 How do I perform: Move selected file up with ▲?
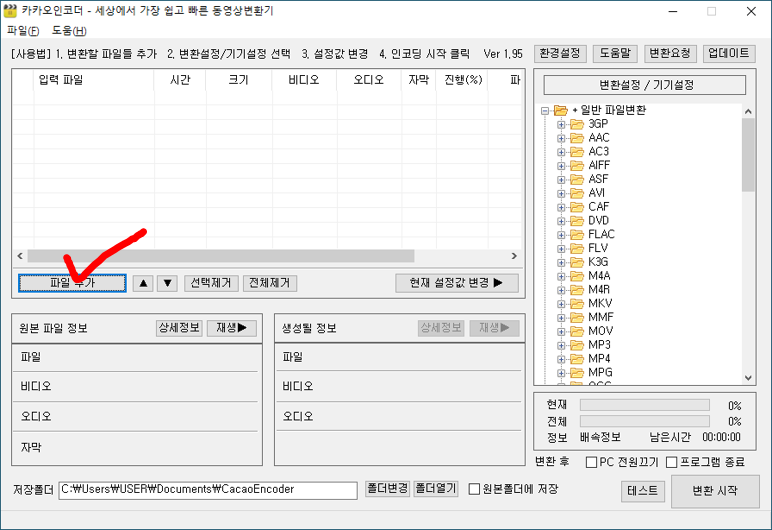pos(143,283)
